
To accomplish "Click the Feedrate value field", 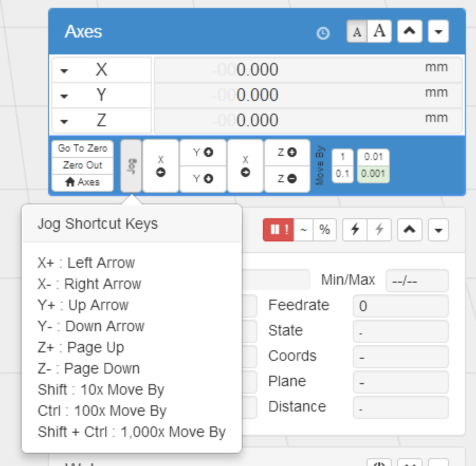I will (x=400, y=306).
